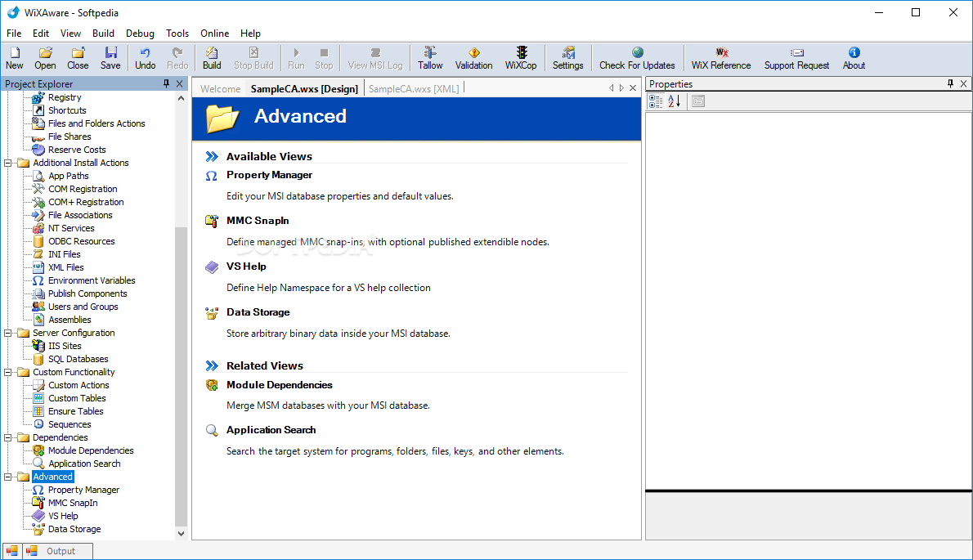Undo the last action in the toolbar
The height and width of the screenshot is (560, 973).
point(146,58)
